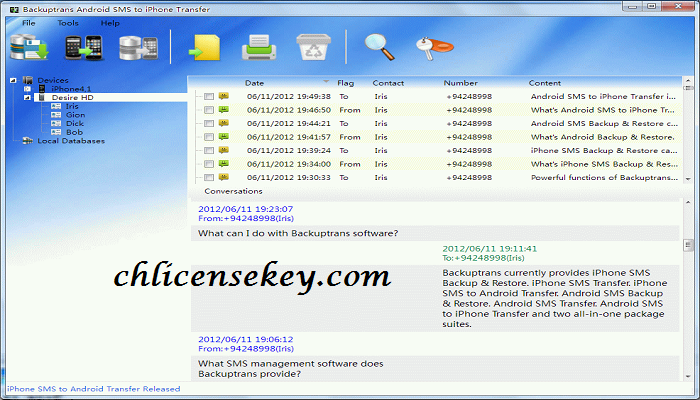Check the box for the 19:39:24 message
This screenshot has height=400, width=700.
click(x=209, y=150)
